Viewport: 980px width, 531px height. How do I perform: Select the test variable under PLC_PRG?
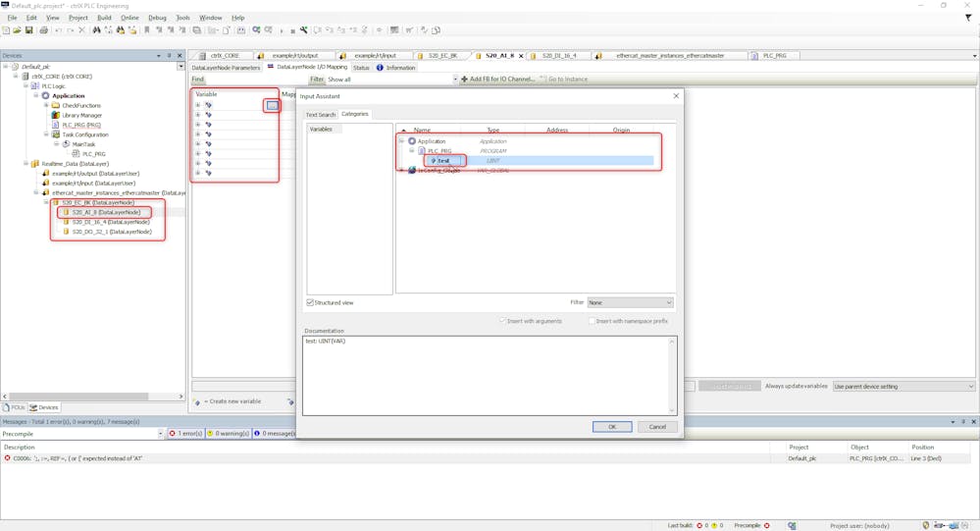click(443, 161)
